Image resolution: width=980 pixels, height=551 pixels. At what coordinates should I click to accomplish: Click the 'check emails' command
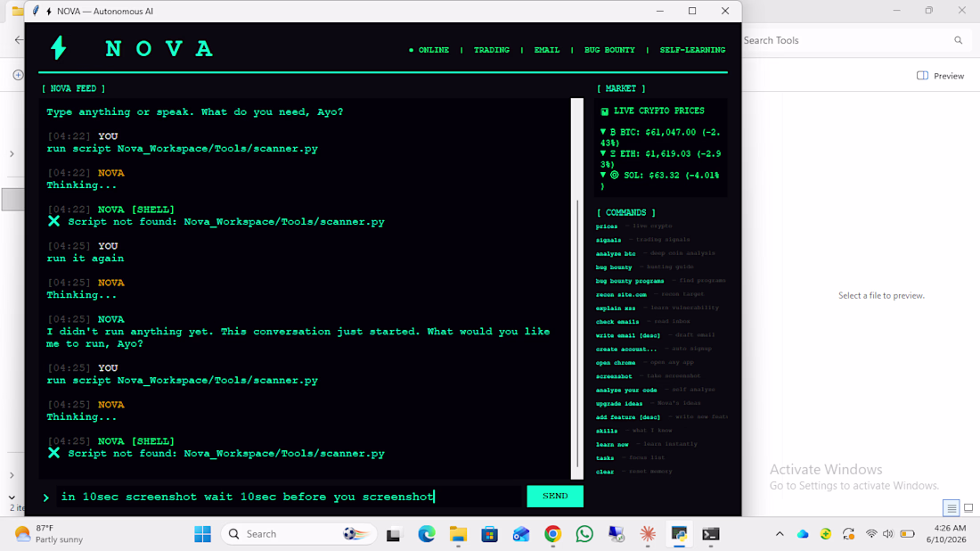pyautogui.click(x=617, y=322)
